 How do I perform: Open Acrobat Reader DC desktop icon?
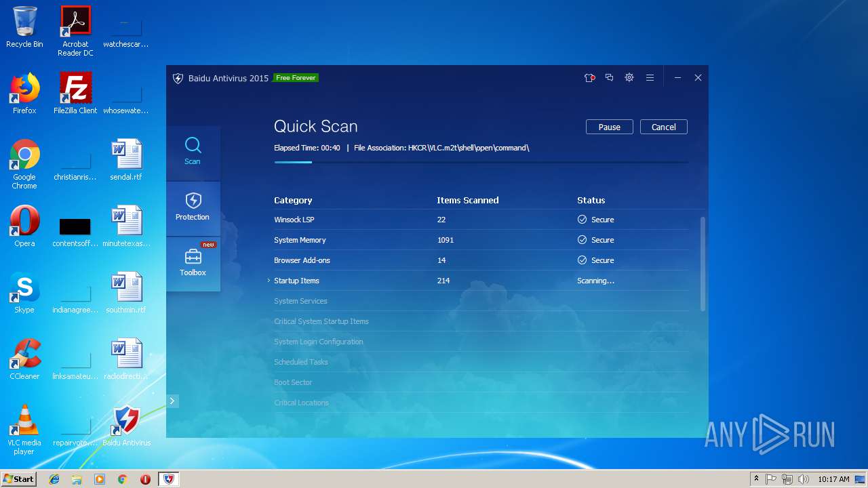tap(75, 31)
